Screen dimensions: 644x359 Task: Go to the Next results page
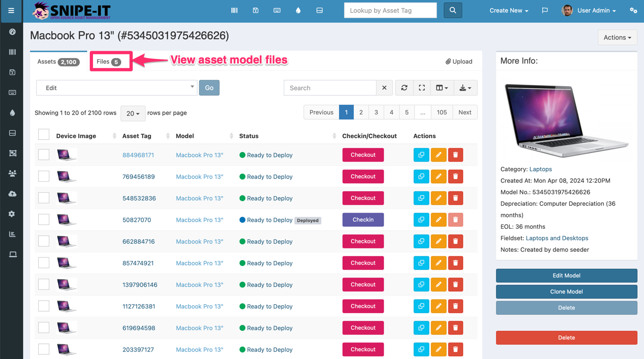465,112
